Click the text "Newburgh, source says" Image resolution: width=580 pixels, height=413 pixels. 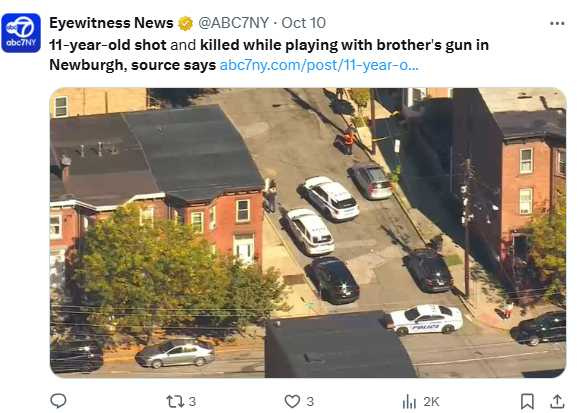click(x=132, y=65)
